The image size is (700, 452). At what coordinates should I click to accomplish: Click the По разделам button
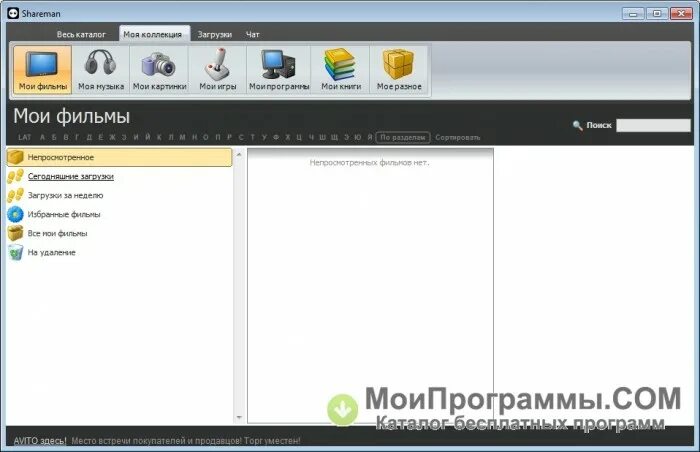click(403, 137)
